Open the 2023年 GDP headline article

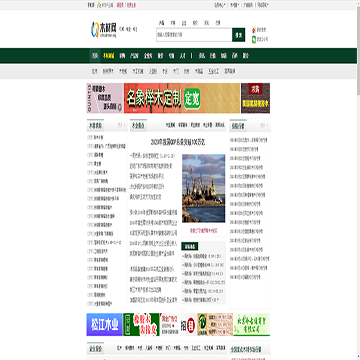pyautogui.click(x=178, y=142)
